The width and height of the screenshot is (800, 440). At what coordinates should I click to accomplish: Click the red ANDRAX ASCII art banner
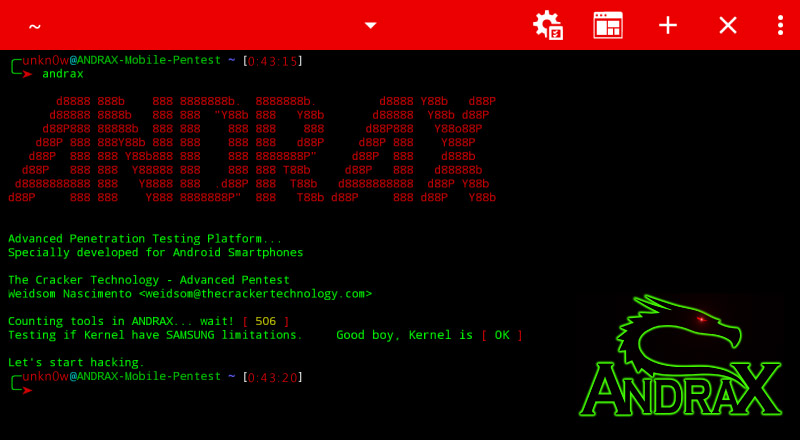(252, 150)
